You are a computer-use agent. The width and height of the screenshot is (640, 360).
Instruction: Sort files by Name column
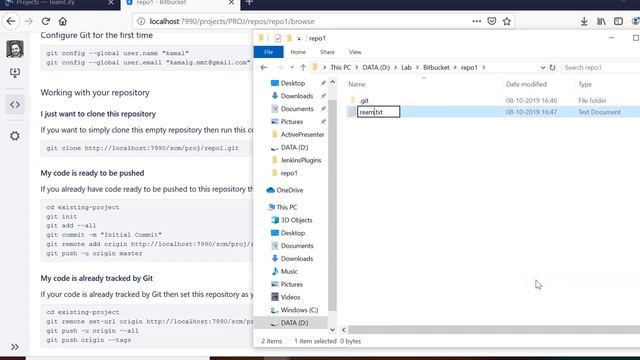click(357, 84)
